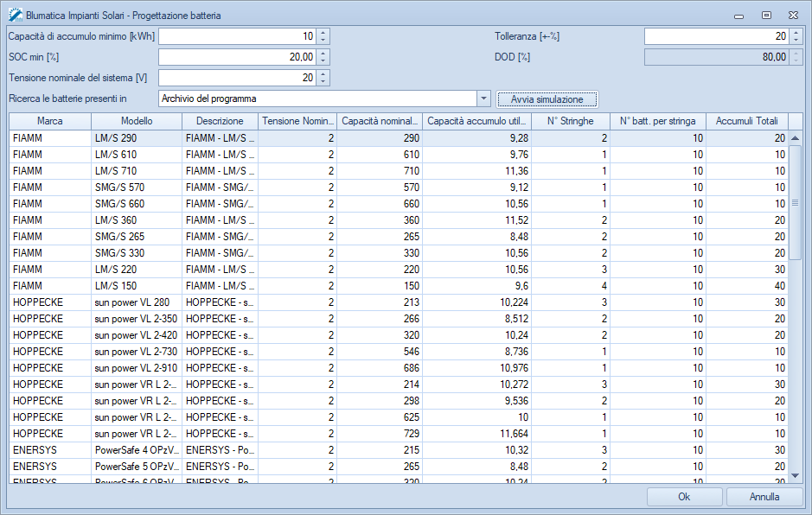
Task: Click the Blumatica app icon in title bar
Action: click(15, 15)
